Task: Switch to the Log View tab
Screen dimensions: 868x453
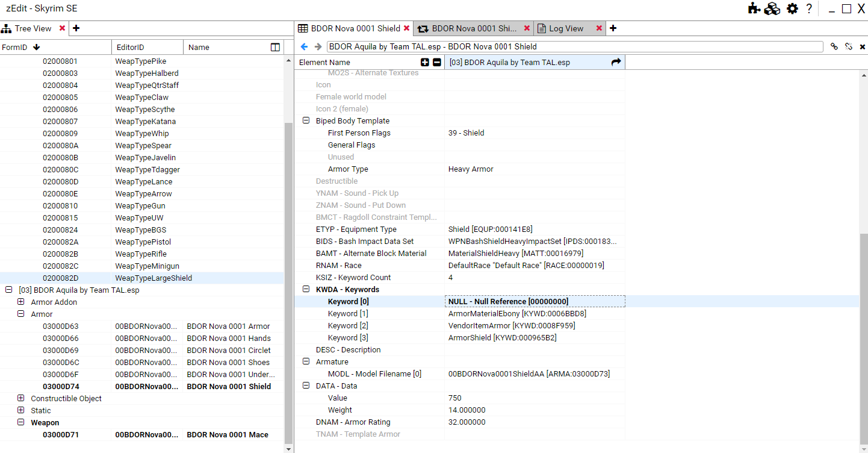Action: (569, 28)
